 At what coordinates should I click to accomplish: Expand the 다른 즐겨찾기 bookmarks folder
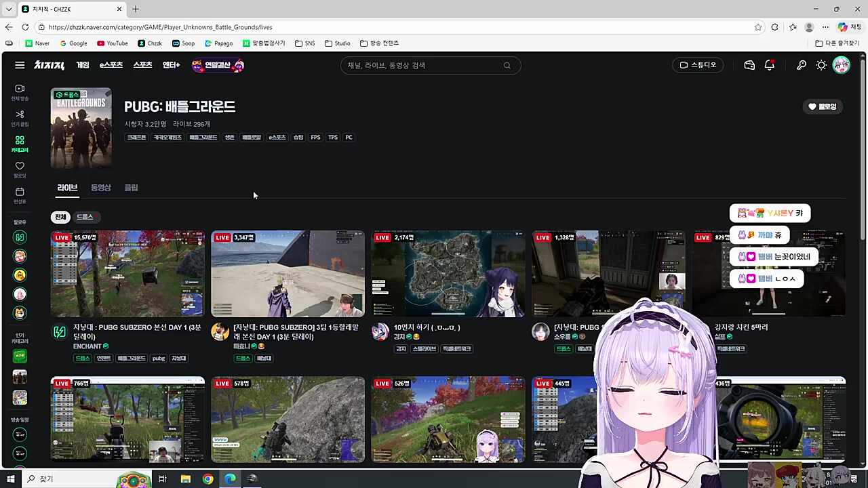tap(837, 43)
